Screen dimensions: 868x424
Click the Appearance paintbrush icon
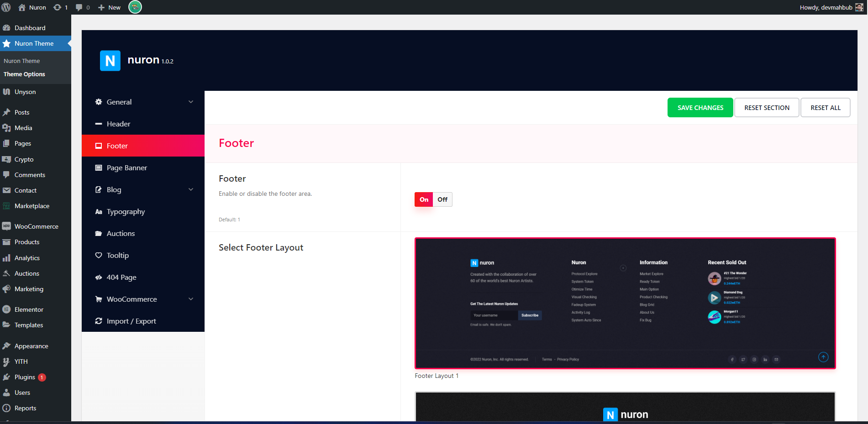click(6, 346)
